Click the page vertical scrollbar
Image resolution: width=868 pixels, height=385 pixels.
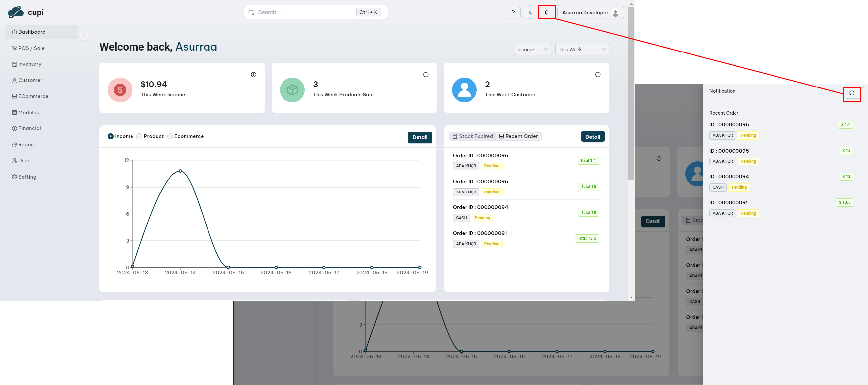pos(631,94)
